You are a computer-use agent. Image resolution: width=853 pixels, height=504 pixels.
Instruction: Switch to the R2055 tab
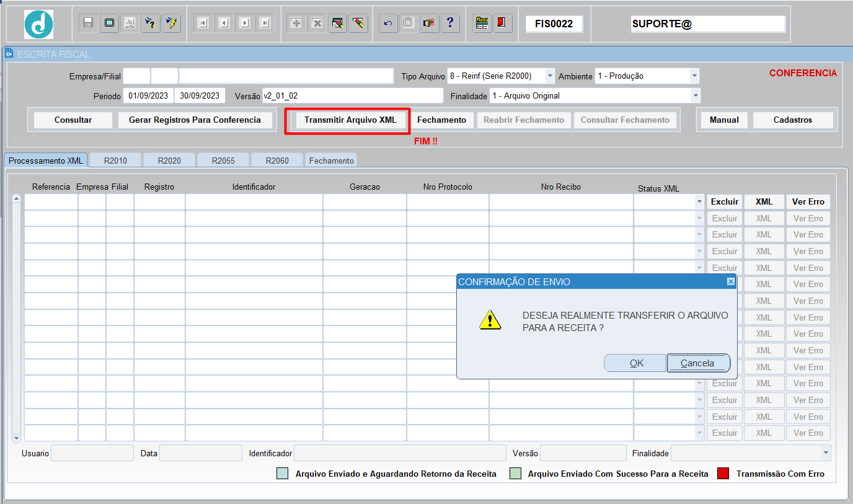(x=223, y=161)
